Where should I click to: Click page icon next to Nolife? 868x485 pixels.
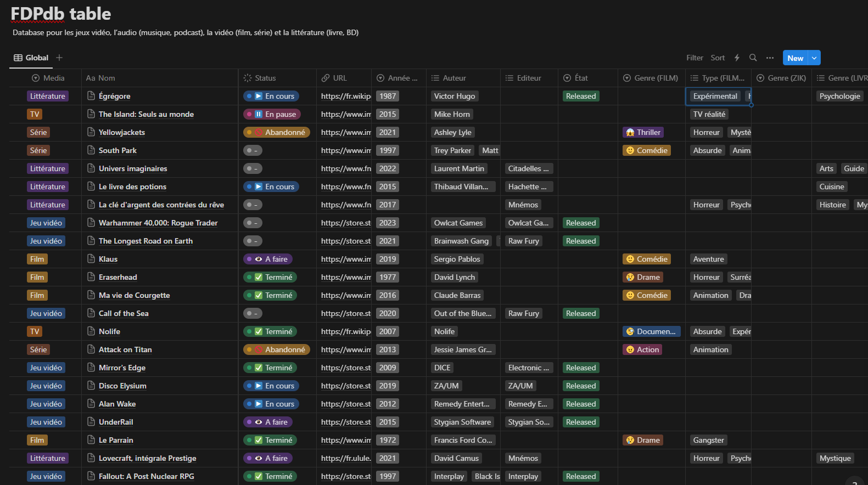[x=92, y=331]
